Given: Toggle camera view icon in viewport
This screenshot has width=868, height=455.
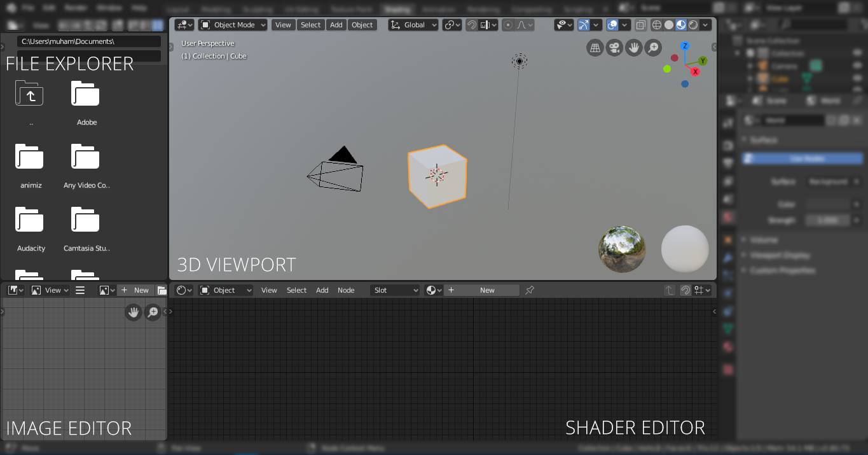Looking at the screenshot, I should click(x=614, y=48).
